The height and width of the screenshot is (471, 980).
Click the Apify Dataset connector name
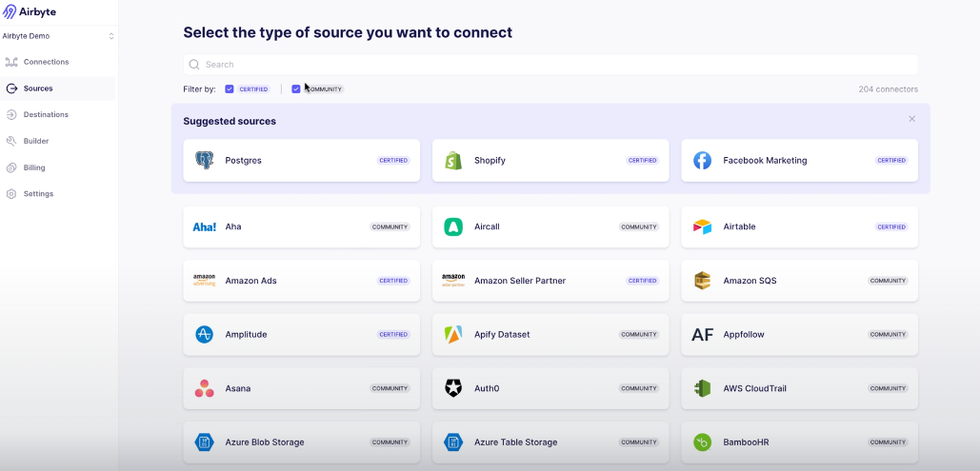click(502, 334)
